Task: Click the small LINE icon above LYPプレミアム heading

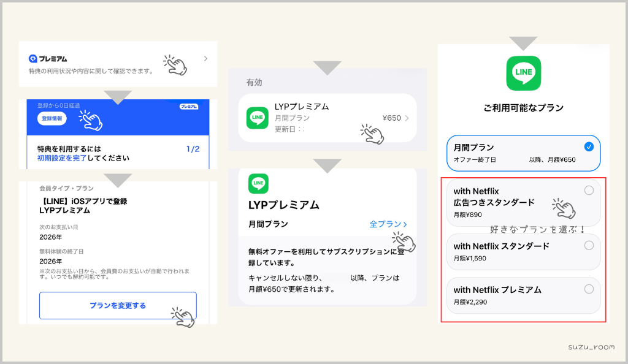Action: click(x=258, y=183)
